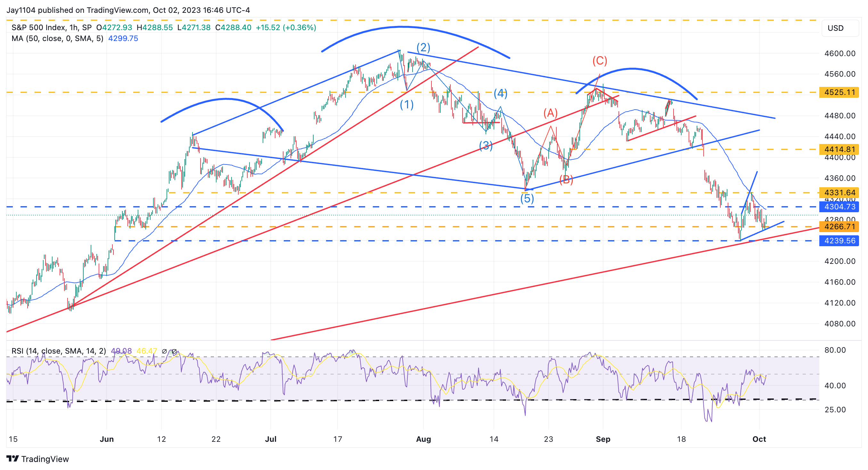Click the close value C4288.40 in header
This screenshot has width=868, height=470.
pyautogui.click(x=233, y=28)
